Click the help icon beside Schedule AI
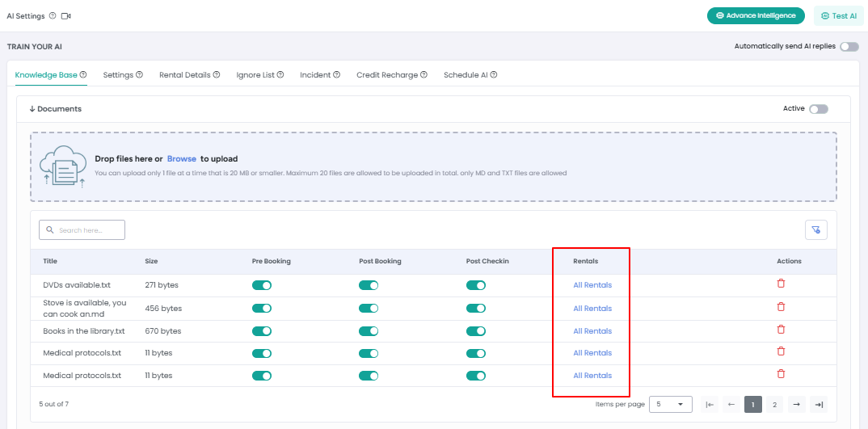 (x=494, y=74)
